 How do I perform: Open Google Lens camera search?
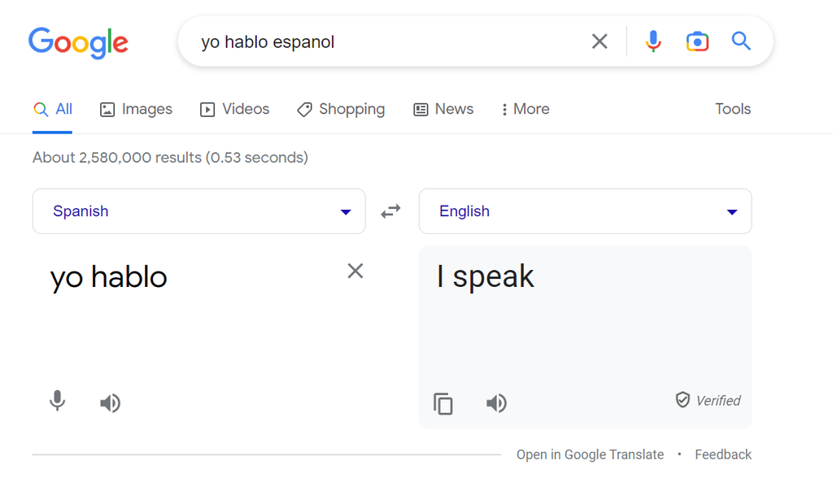[697, 41]
